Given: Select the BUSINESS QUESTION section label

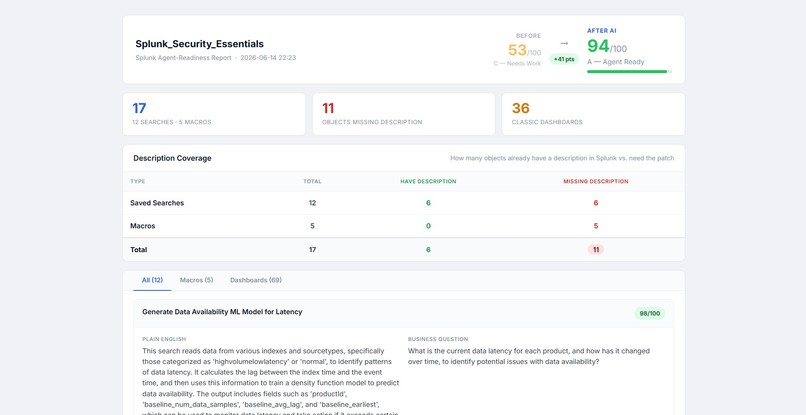Looking at the screenshot, I should (x=438, y=339).
